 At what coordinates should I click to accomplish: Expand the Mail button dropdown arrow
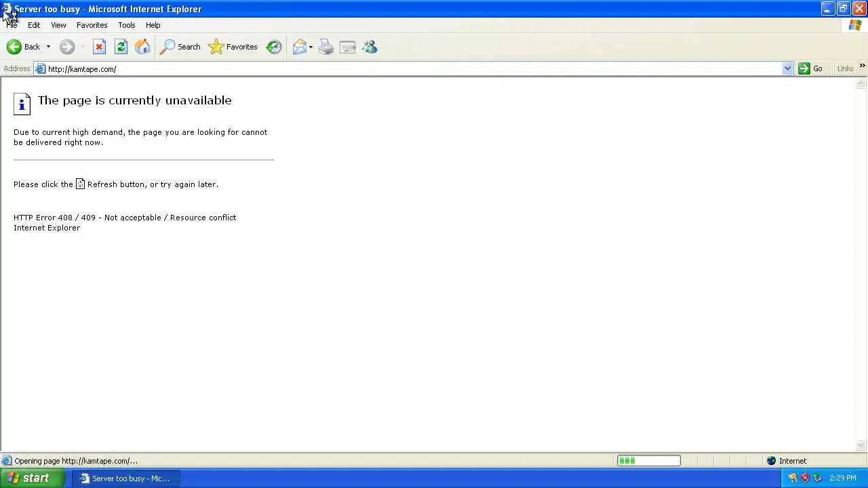311,47
